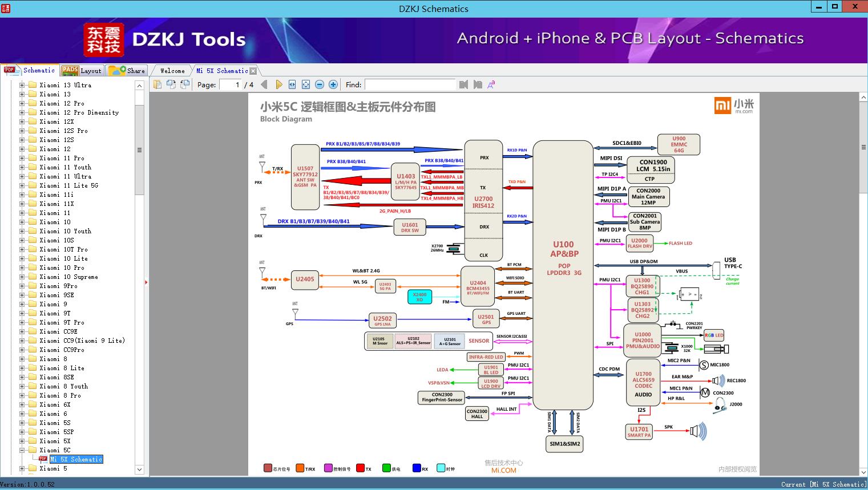Click the find previous icon
This screenshot has width=868, height=490.
(x=463, y=84)
